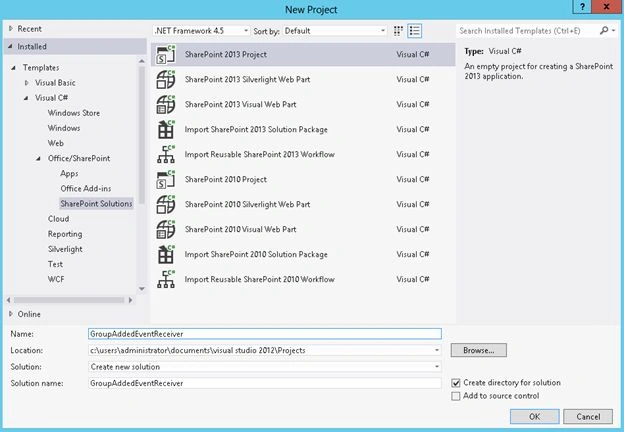624x432 pixels.
Task: Click the Solution name input field
Action: click(265, 383)
